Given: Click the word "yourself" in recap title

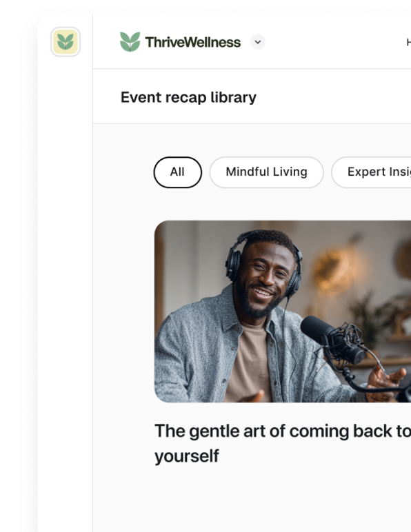Looking at the screenshot, I should 187,456.
